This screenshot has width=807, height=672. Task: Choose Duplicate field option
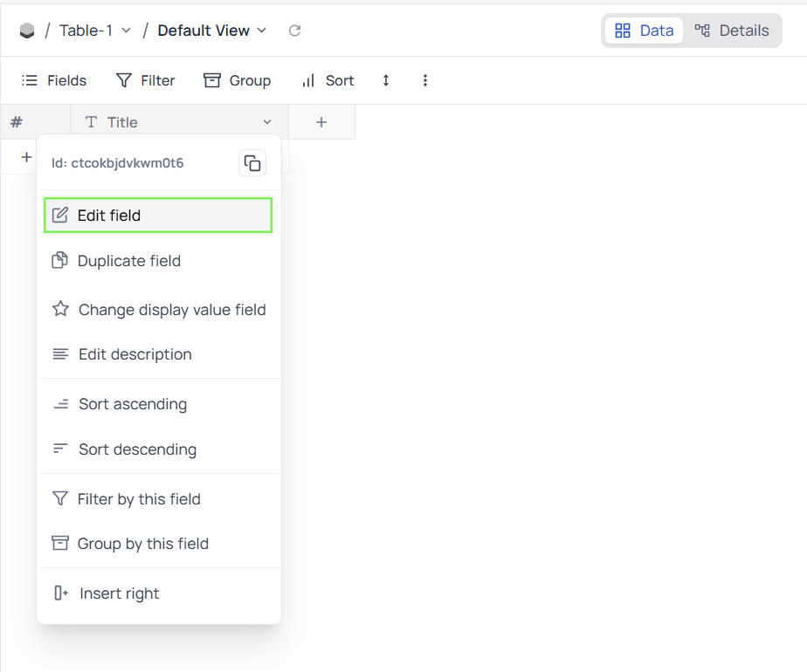click(129, 261)
